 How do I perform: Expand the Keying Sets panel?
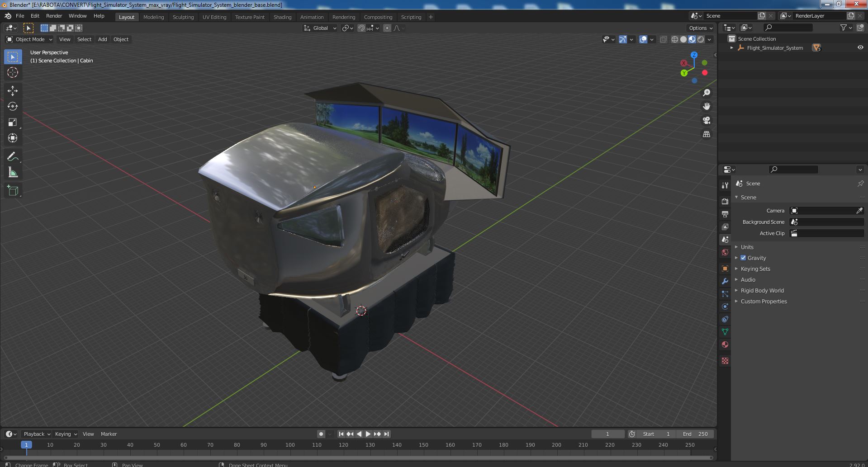(x=755, y=269)
